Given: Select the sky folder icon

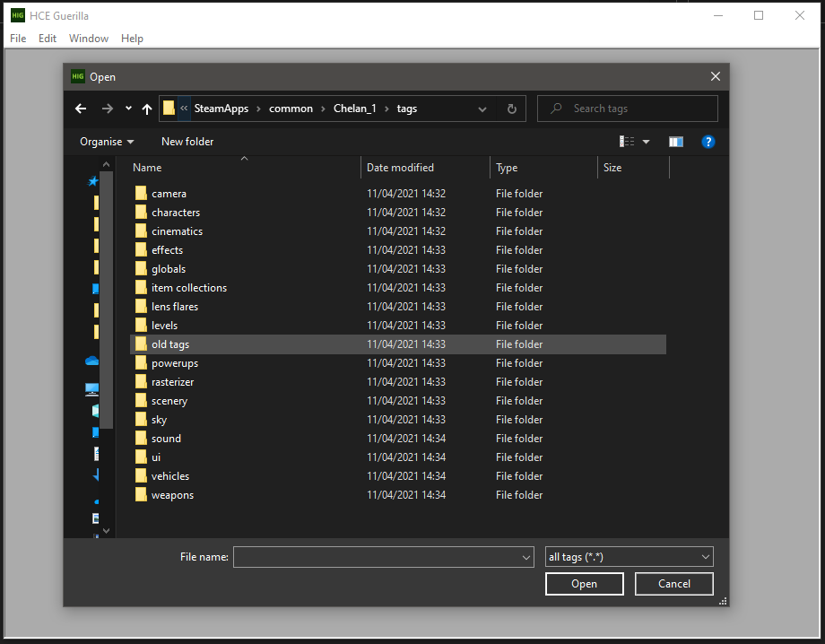Looking at the screenshot, I should [141, 420].
